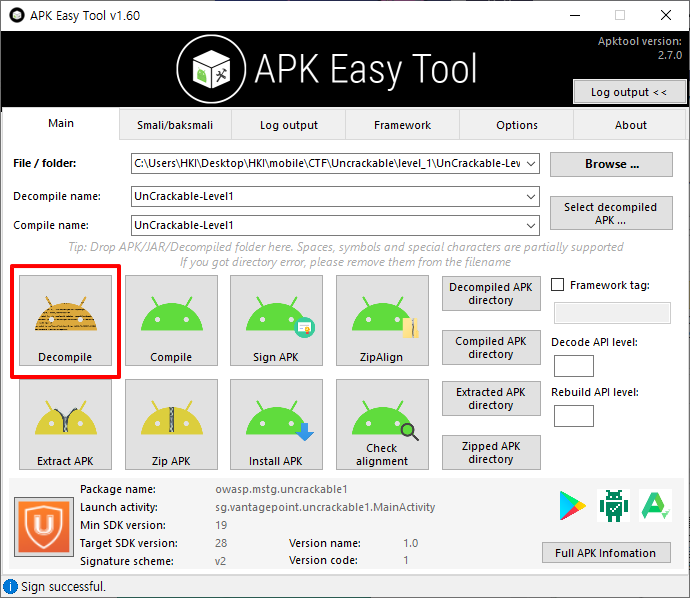
Task: Click the File / folder path text
Action: tap(327, 164)
